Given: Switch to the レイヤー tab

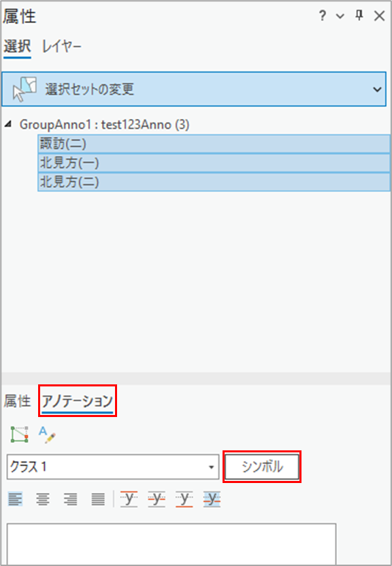Looking at the screenshot, I should (x=62, y=48).
